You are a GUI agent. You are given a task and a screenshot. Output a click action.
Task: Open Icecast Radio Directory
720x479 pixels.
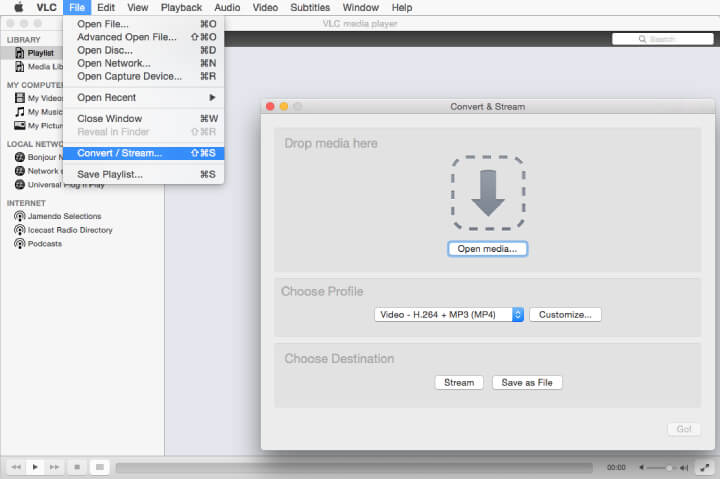tap(70, 230)
